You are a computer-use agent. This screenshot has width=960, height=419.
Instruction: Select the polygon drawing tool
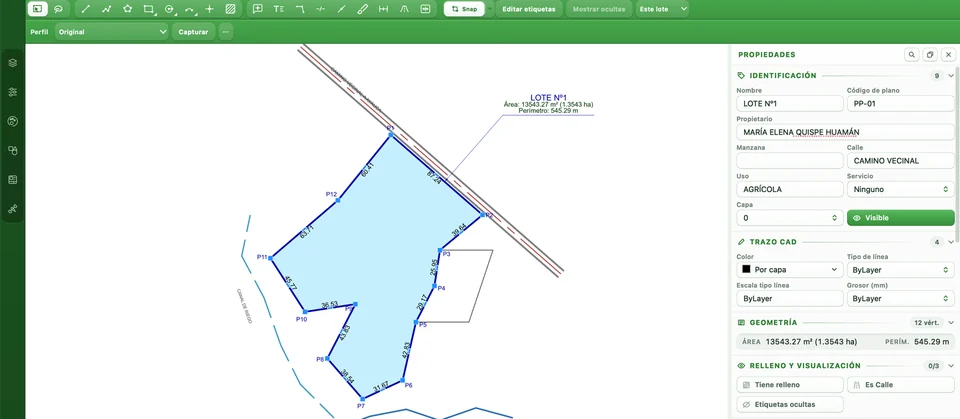127,9
